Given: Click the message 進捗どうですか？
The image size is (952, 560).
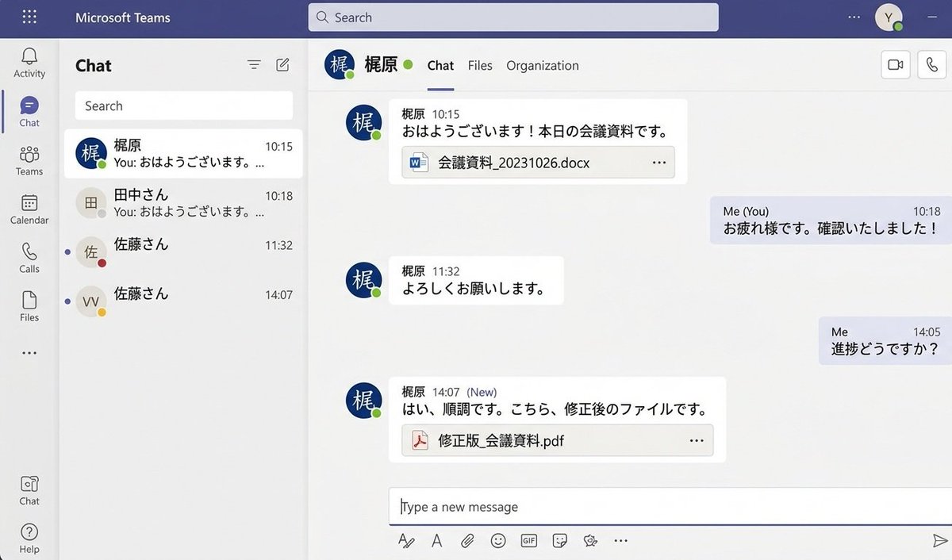Looking at the screenshot, I should point(886,349).
